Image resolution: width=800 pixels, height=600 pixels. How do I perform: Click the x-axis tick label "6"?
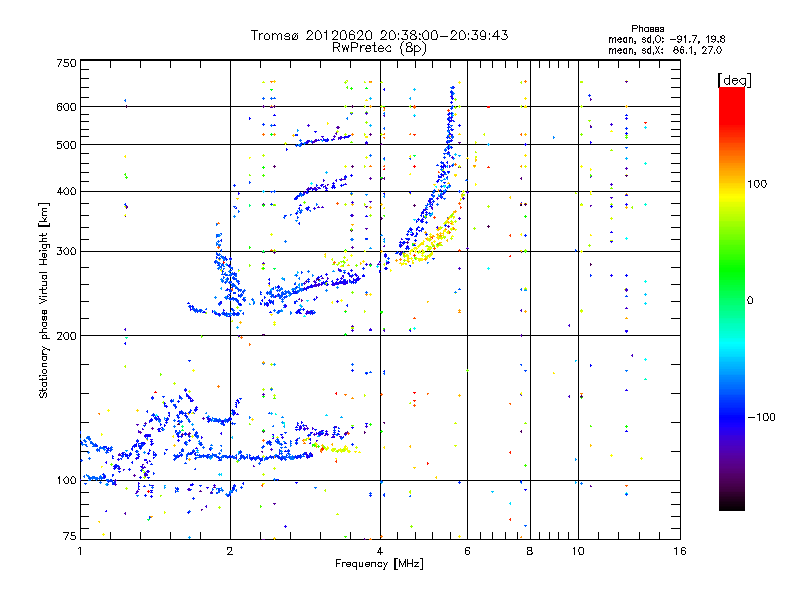point(467,551)
